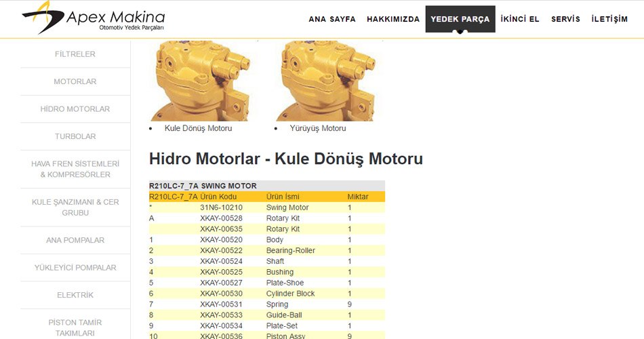
Task: Select HAVA FREN SİSTEMLERİ & KOMPRESÖRLER
Action: (75, 169)
